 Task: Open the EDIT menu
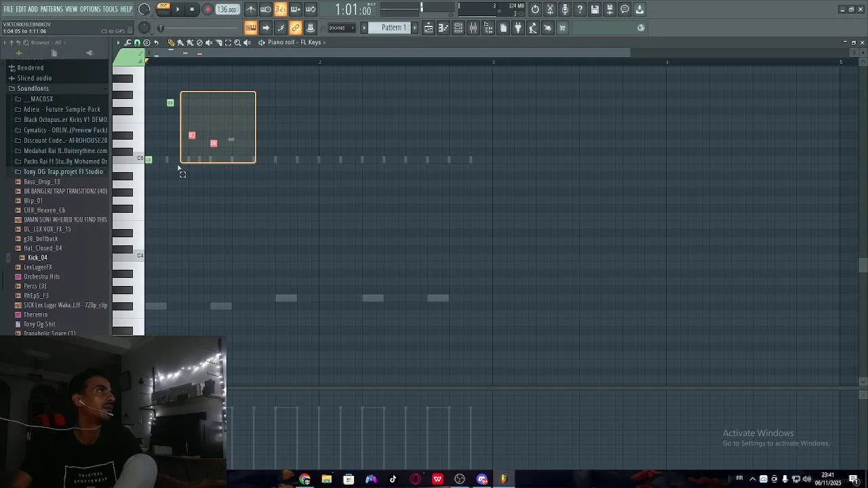[21, 9]
